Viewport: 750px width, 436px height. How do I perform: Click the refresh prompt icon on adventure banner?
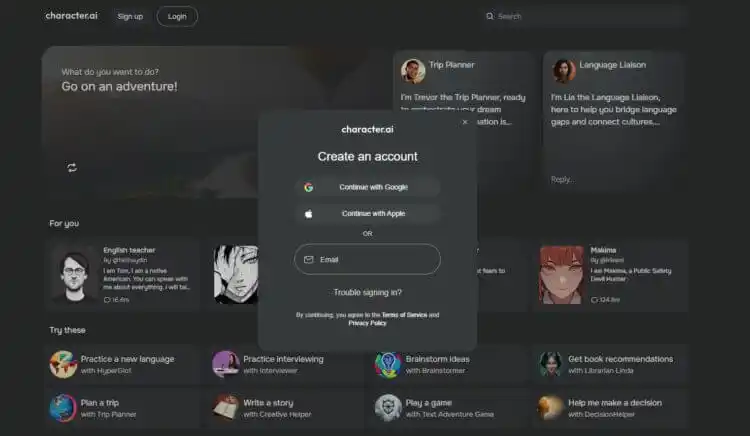72,167
